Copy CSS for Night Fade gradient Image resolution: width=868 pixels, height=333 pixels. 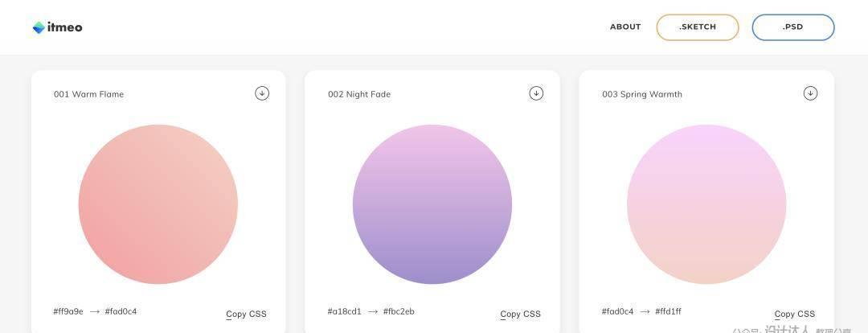520,314
